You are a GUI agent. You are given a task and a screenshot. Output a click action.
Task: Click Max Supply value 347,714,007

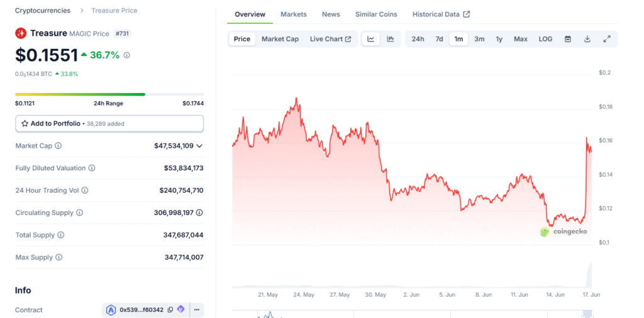[x=184, y=257]
